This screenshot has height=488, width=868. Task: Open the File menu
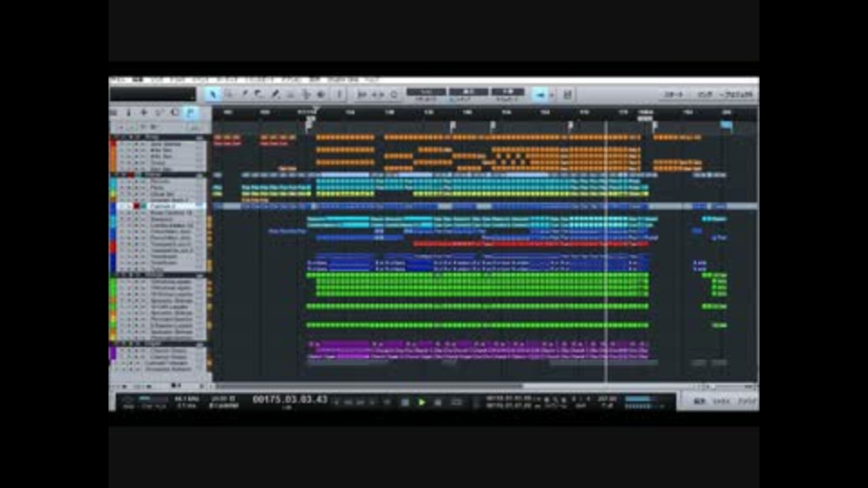118,80
